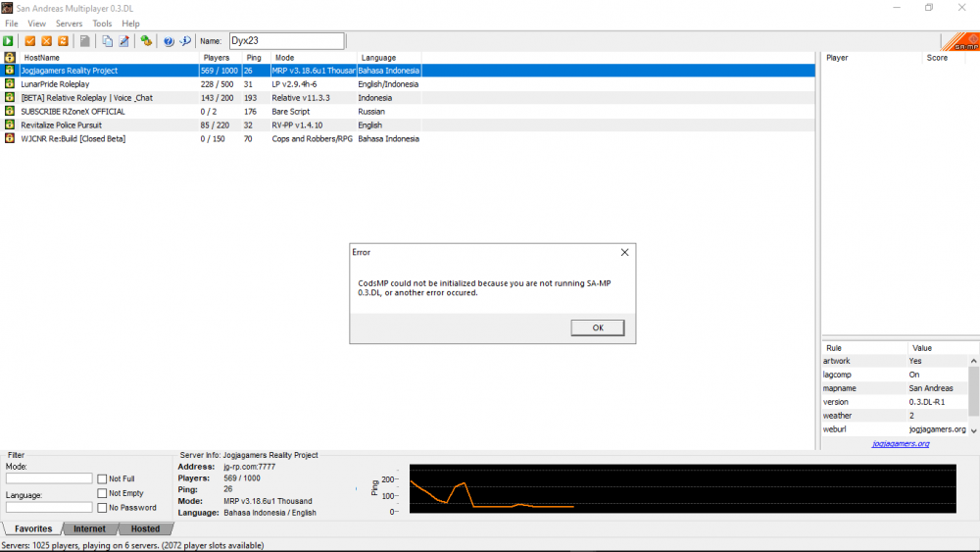Click the lagcomp rule row
The width and height of the screenshot is (980, 552).
pyautogui.click(x=895, y=375)
